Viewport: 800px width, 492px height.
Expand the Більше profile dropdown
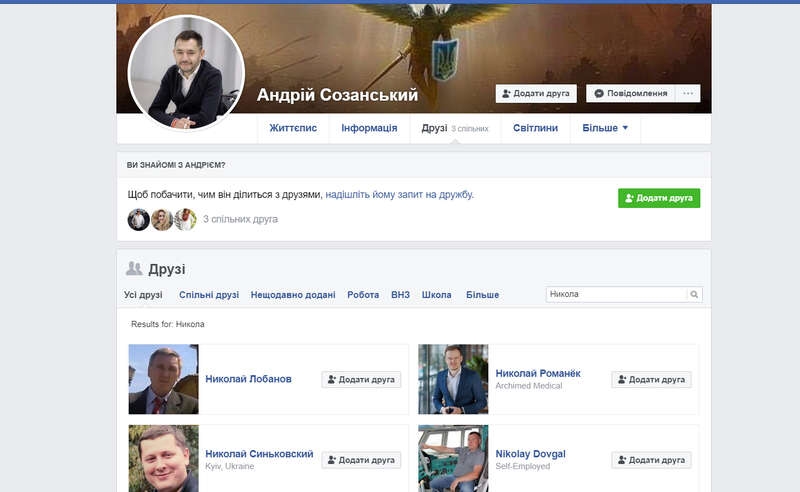(605, 128)
